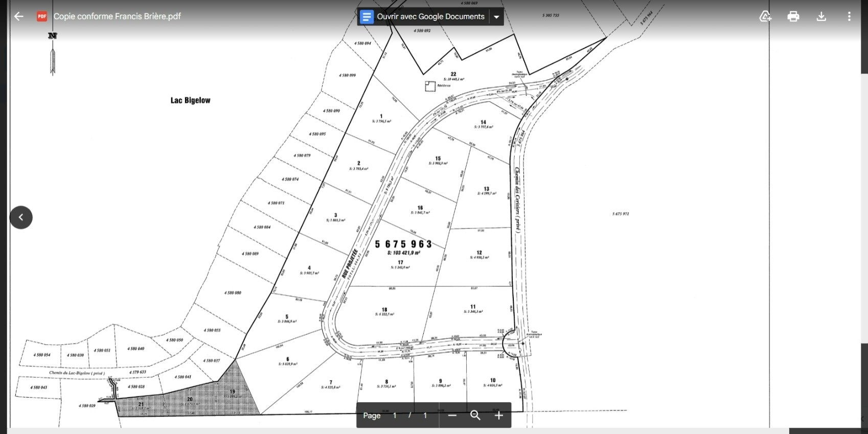Viewport: 868px width, 434px height.
Task: Open with Google Documents
Action: [423, 17]
